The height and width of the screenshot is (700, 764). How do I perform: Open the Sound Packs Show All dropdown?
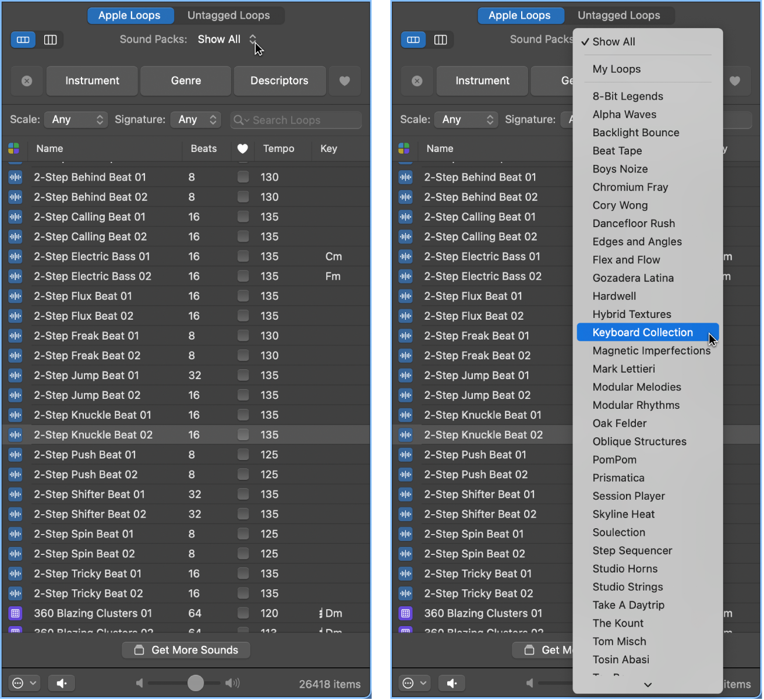coord(227,39)
